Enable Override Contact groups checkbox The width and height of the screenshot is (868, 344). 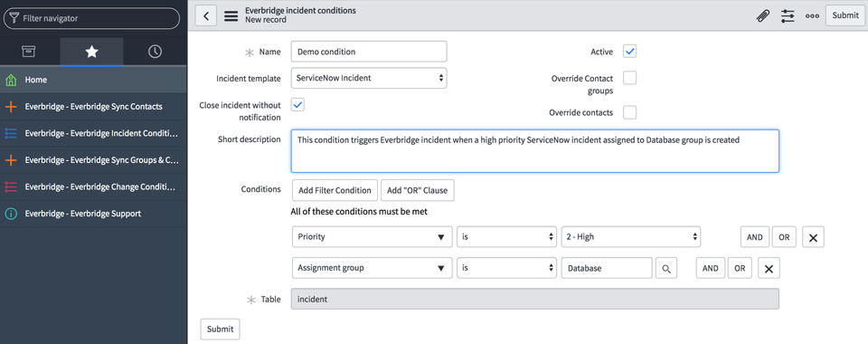coord(630,78)
